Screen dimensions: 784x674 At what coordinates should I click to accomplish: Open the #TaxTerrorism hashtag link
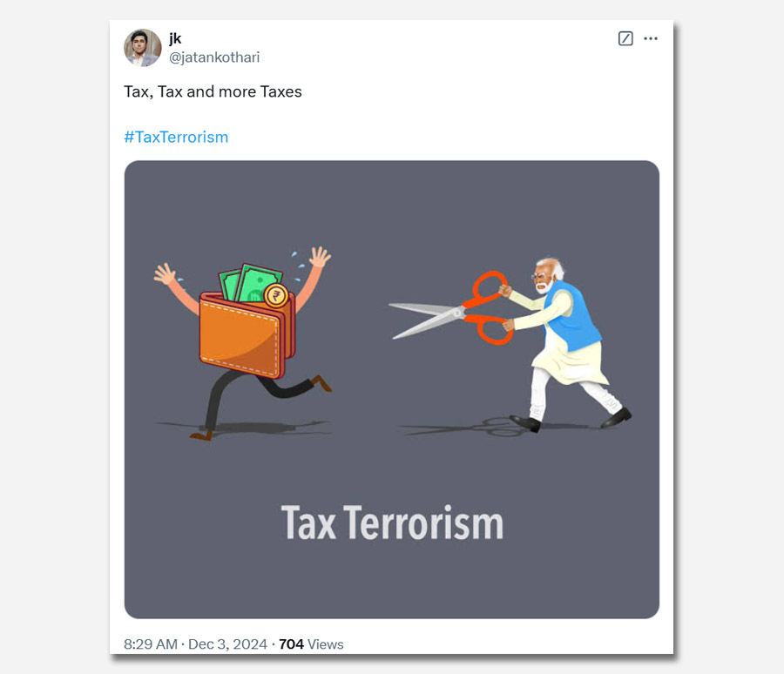pyautogui.click(x=176, y=137)
